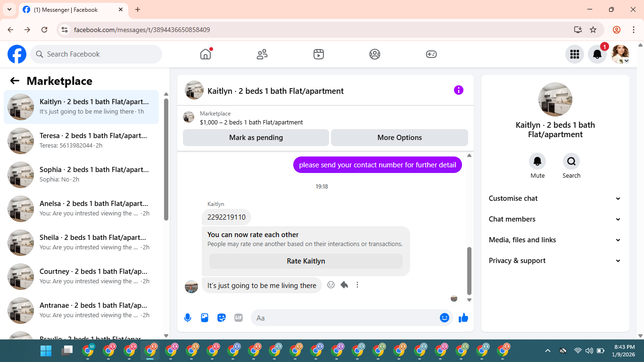Open Sophia's conversation in list
Image resolution: width=644 pixels, height=362 pixels.
click(81, 175)
